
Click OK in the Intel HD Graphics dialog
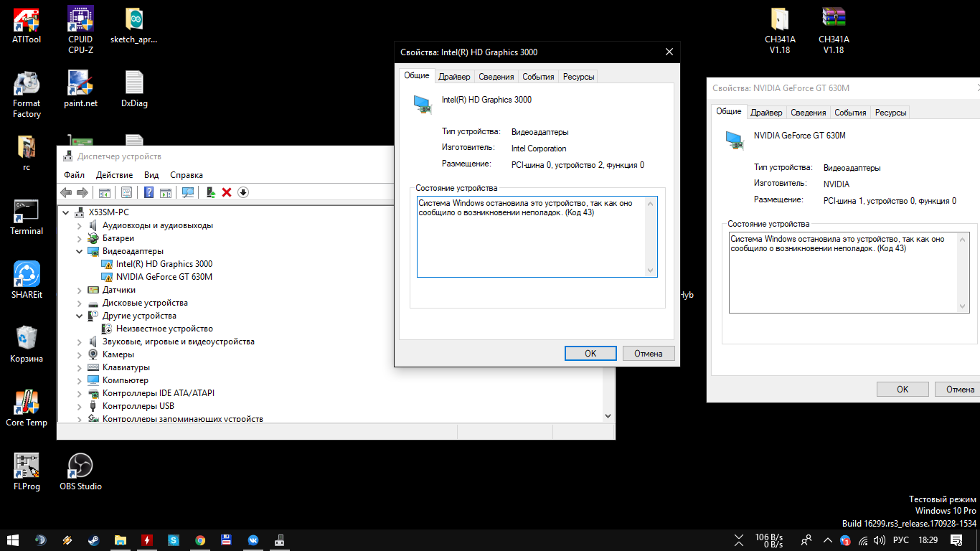[x=590, y=353]
